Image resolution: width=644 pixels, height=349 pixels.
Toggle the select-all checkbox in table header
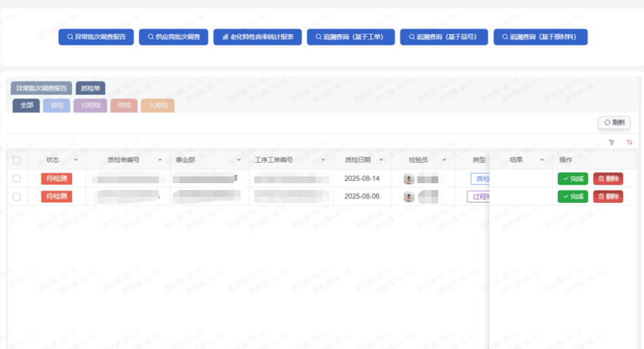coord(17,160)
